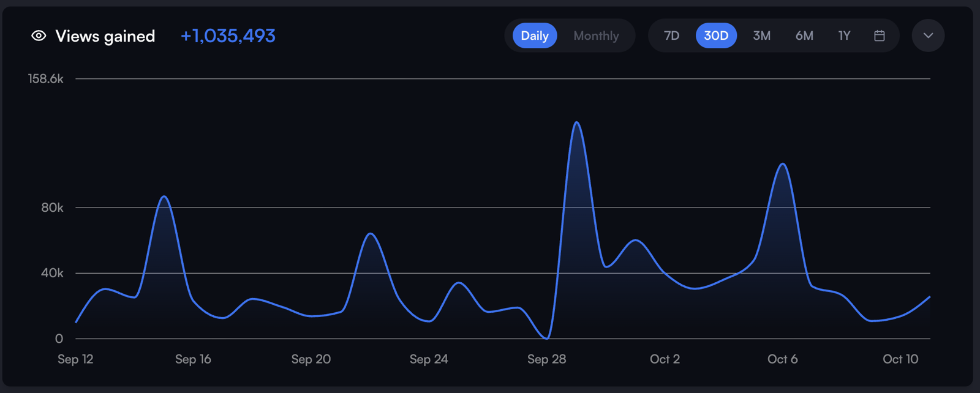Click the Oct 6 date label
The width and height of the screenshot is (980, 393).
(x=782, y=359)
